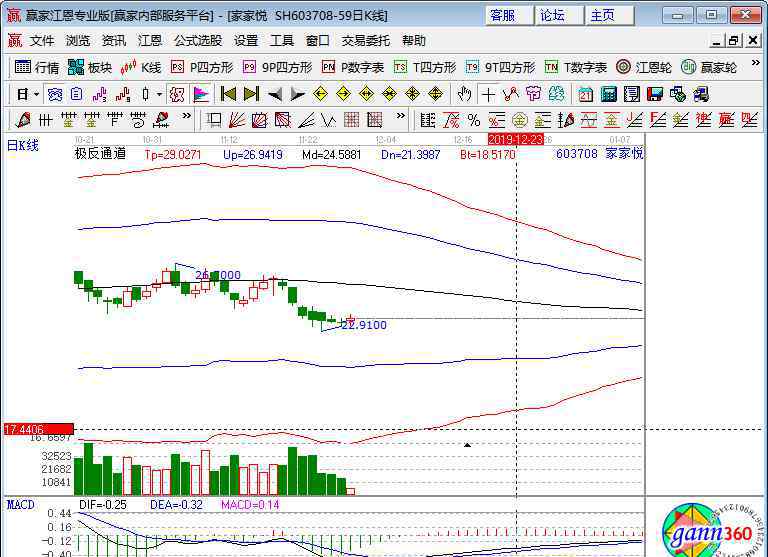Click the red polyline drawing icon
The width and height of the screenshot is (768, 557).
click(510, 94)
